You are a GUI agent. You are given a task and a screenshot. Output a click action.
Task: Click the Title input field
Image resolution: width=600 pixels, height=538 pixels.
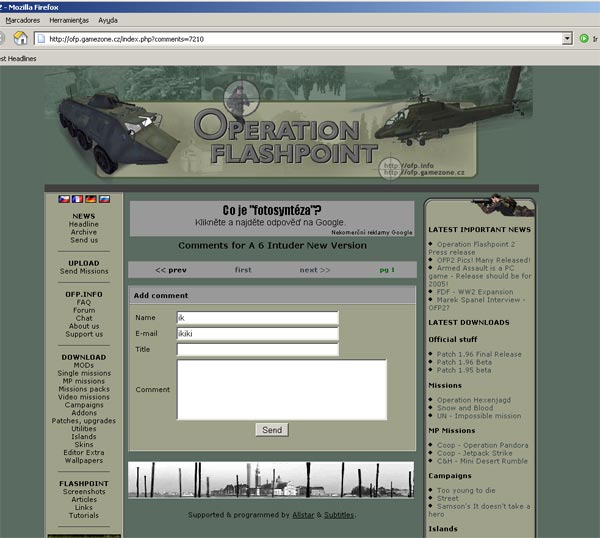pyautogui.click(x=258, y=349)
